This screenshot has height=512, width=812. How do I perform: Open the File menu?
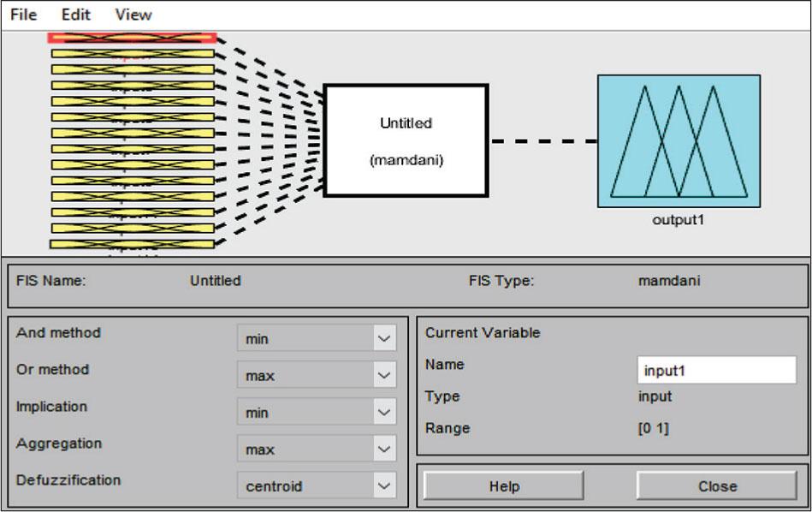23,15
